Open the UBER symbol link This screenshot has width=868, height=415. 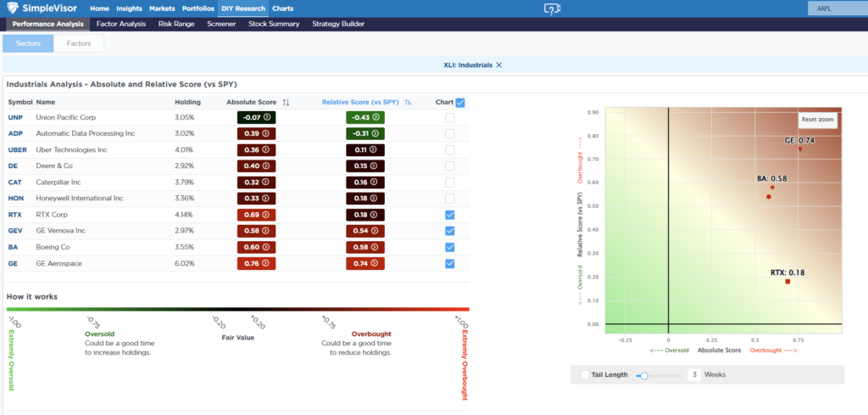15,149
